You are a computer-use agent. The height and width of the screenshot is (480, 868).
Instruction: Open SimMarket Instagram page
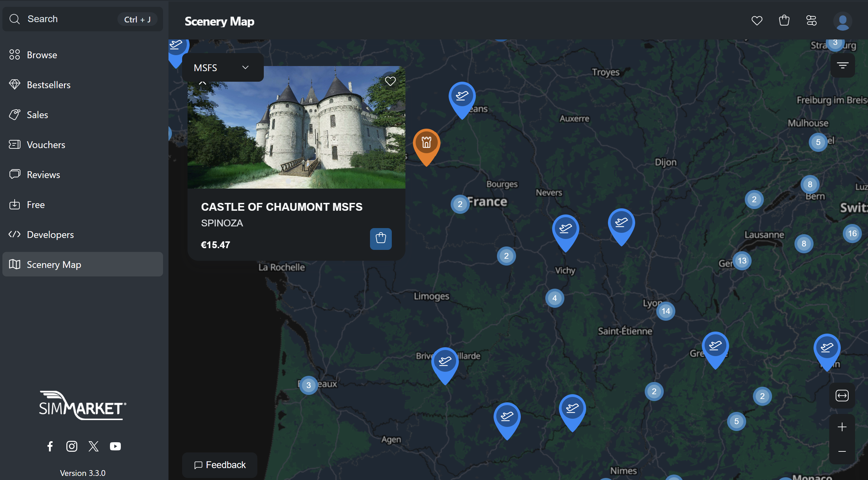(x=71, y=446)
